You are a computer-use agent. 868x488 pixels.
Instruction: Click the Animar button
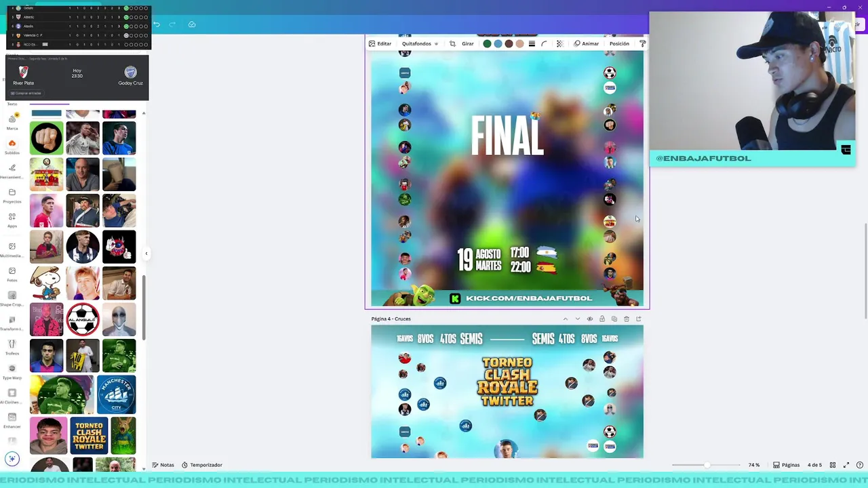[587, 43]
